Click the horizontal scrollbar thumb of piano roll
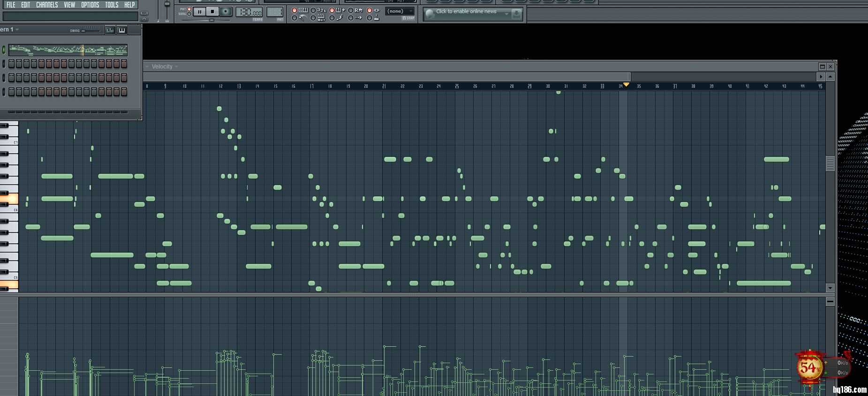 coord(387,76)
